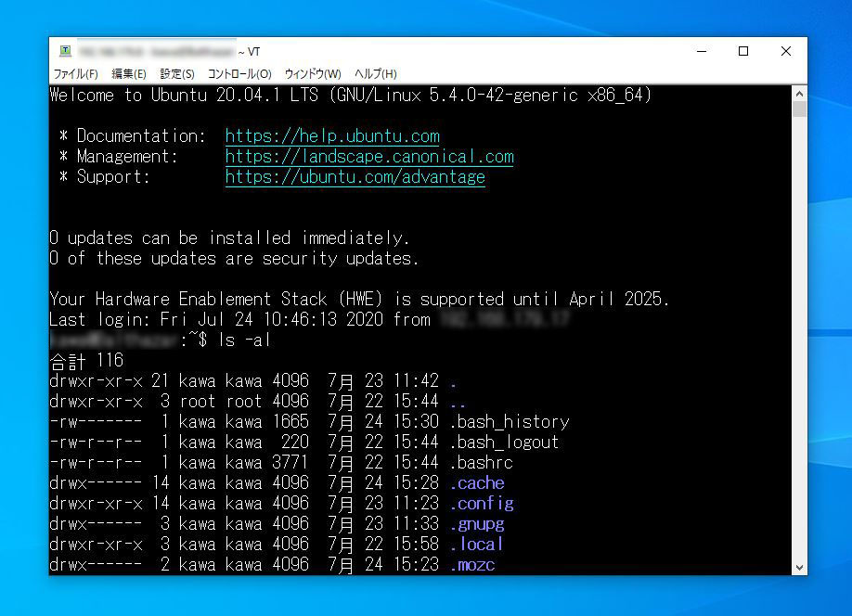Click the .local directory name
The width and height of the screenshot is (852, 616).
click(476, 545)
